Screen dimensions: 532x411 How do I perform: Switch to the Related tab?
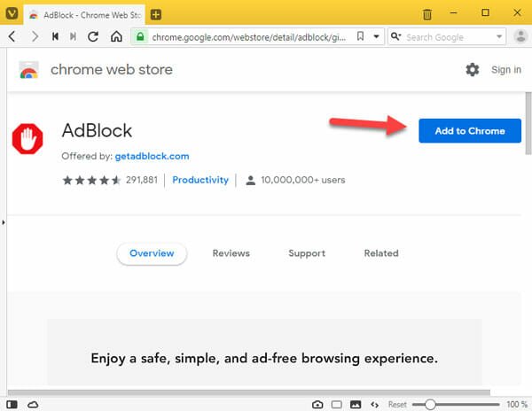381,253
